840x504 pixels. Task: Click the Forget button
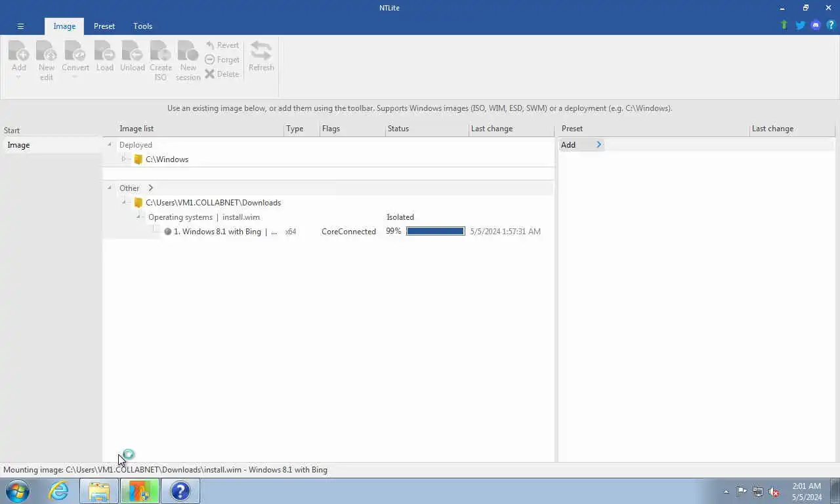[x=222, y=60]
